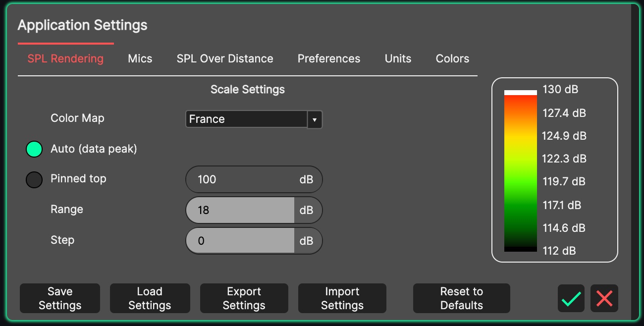Click the 130 dB scale label

pyautogui.click(x=560, y=90)
